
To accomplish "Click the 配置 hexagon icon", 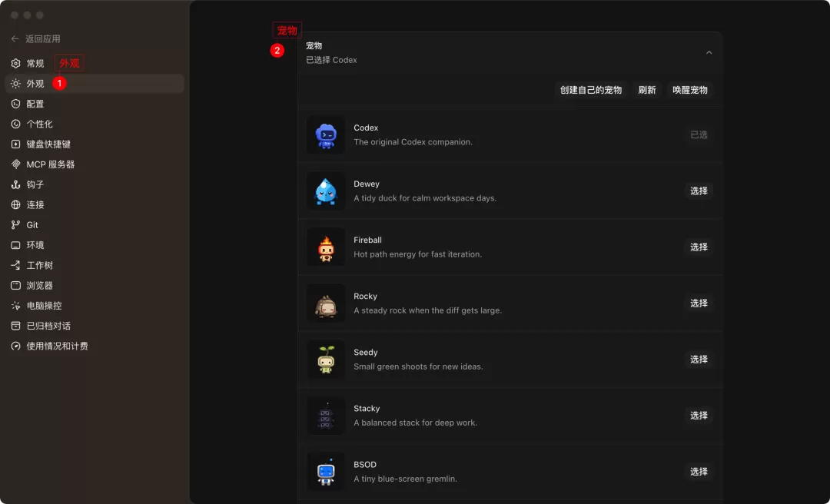I will (16, 104).
